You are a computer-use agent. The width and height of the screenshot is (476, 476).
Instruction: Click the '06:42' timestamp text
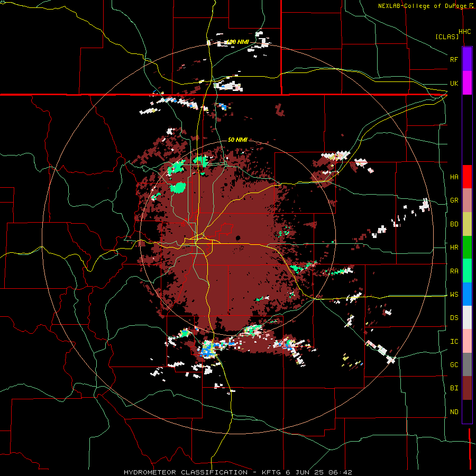tap(340, 472)
